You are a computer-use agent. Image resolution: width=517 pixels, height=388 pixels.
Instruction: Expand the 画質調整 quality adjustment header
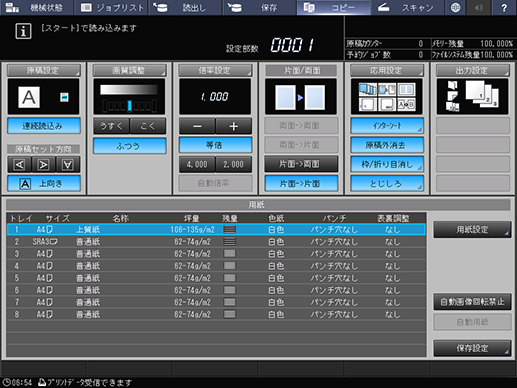(129, 70)
